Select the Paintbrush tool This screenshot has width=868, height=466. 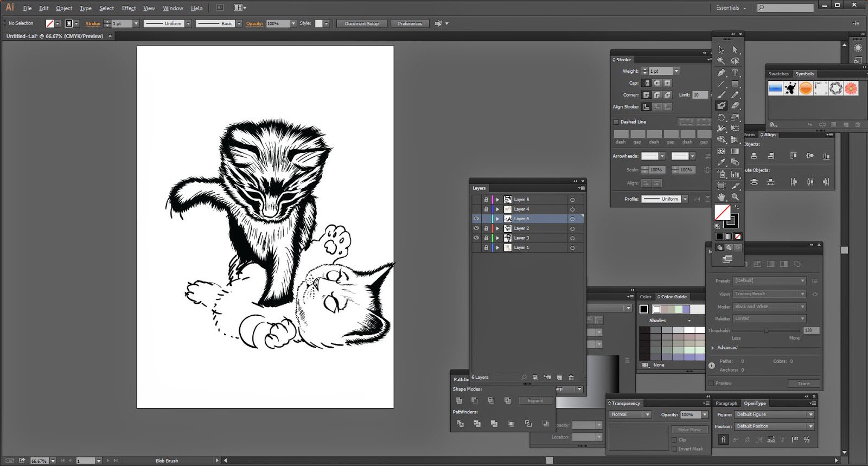[x=721, y=95]
